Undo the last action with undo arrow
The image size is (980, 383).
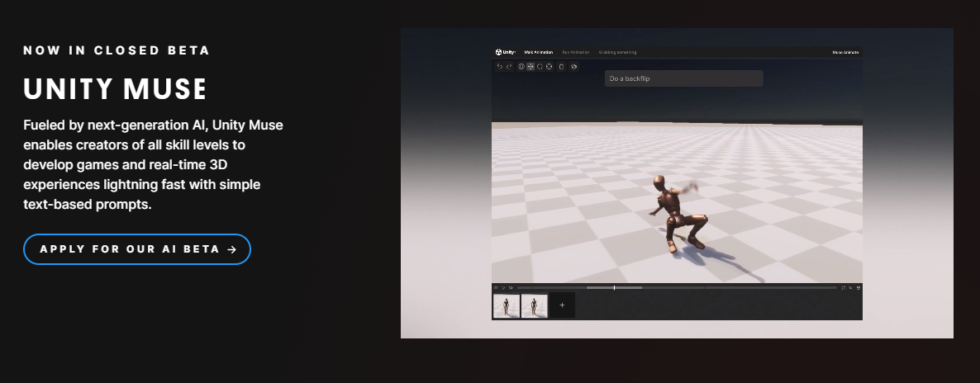[x=500, y=66]
